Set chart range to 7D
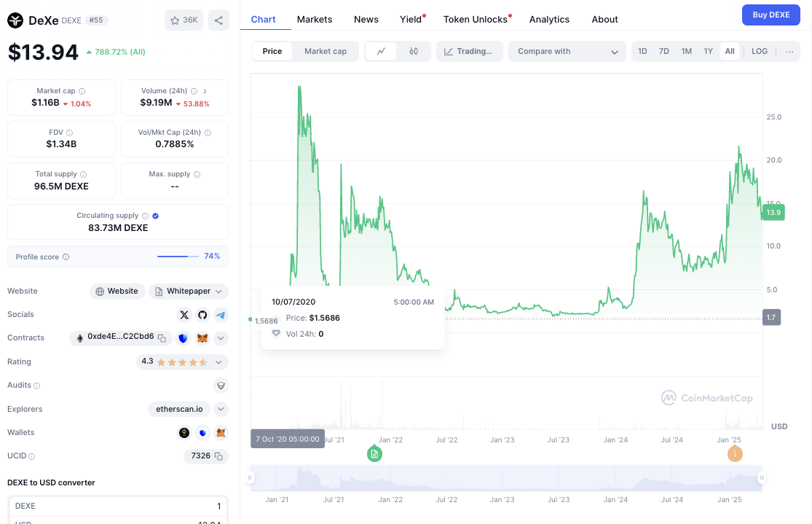Screen dimensions: 812x524 664,51
